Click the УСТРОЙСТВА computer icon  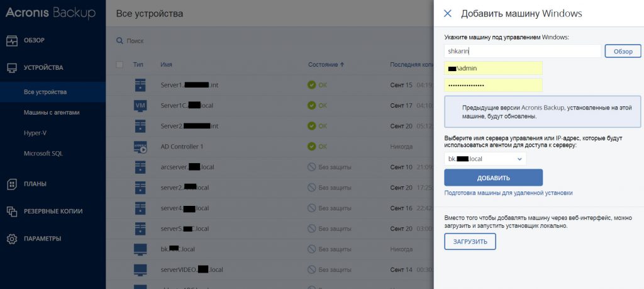(12, 68)
